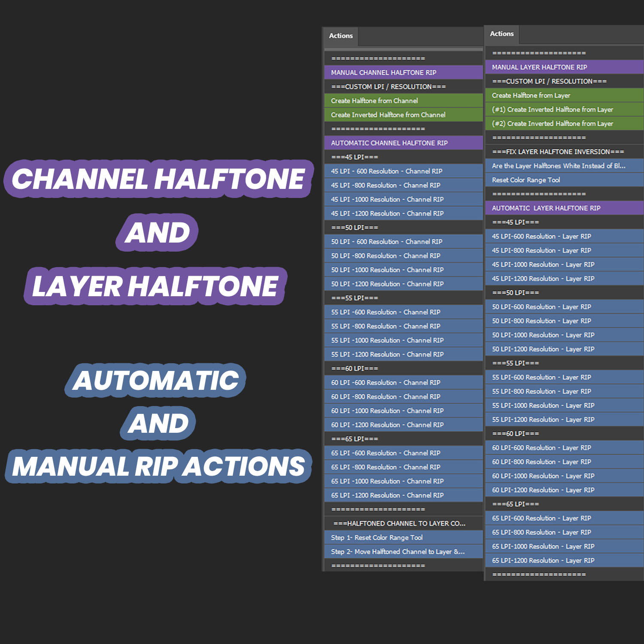Select 55 LPI -1200 Resolution - Channel RIP
644x644 pixels.
pos(404,354)
